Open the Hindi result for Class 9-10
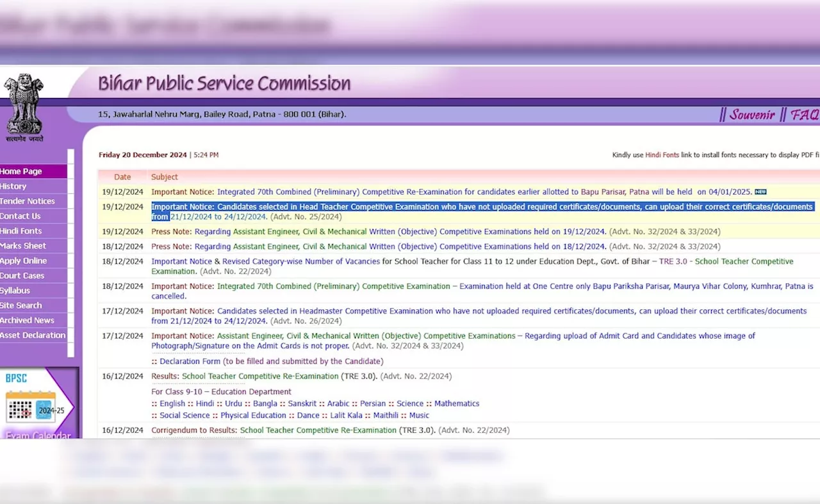The height and width of the screenshot is (504, 820). (x=205, y=403)
